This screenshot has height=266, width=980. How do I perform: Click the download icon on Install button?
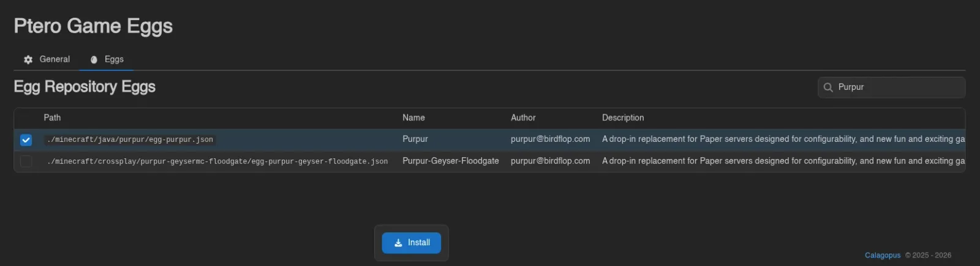tap(398, 243)
